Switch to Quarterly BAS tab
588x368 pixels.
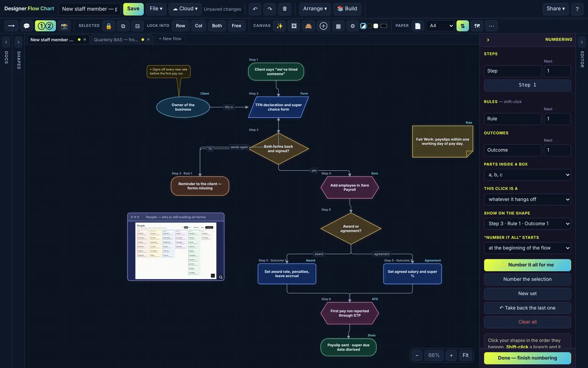[116, 40]
